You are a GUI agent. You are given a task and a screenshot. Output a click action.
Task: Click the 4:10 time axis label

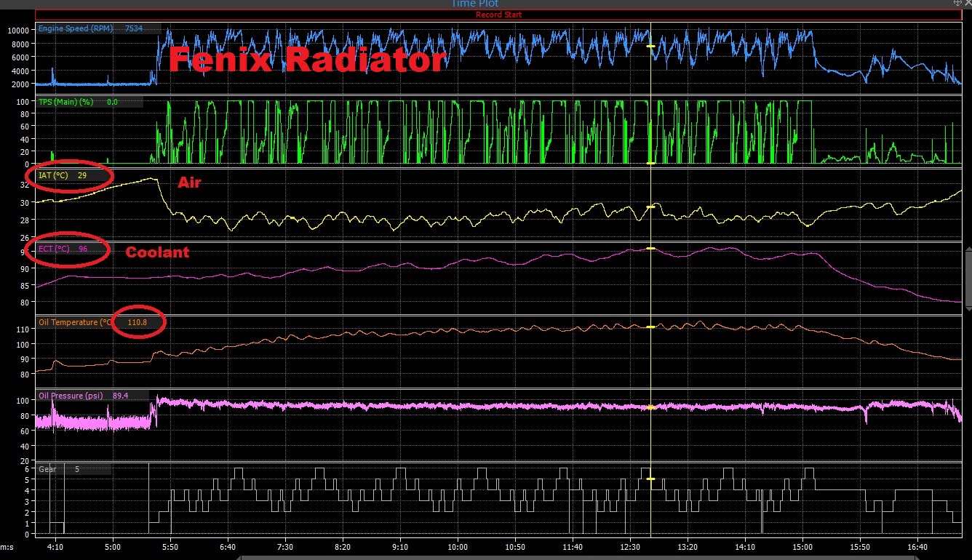[x=55, y=546]
